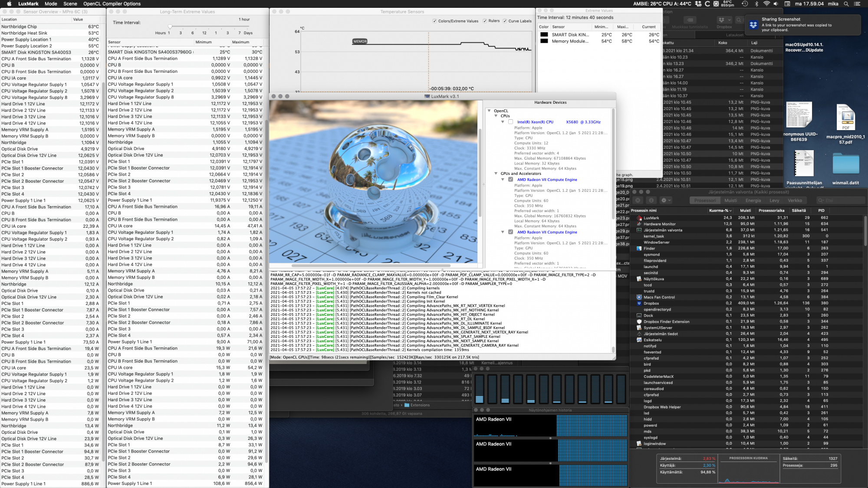Click the process info button in Activity Monitor
The image size is (868, 488).
click(x=651, y=200)
